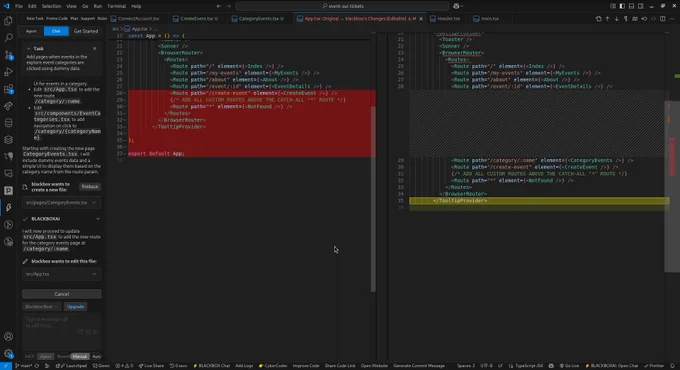680x370 pixels.
Task: Open Run and Debug view
Action: coord(8,72)
